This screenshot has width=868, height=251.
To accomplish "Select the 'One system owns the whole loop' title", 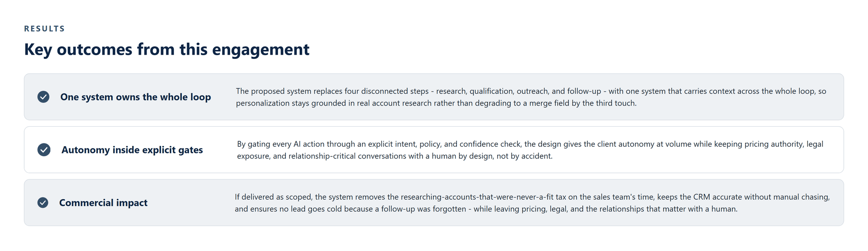I will (x=136, y=97).
